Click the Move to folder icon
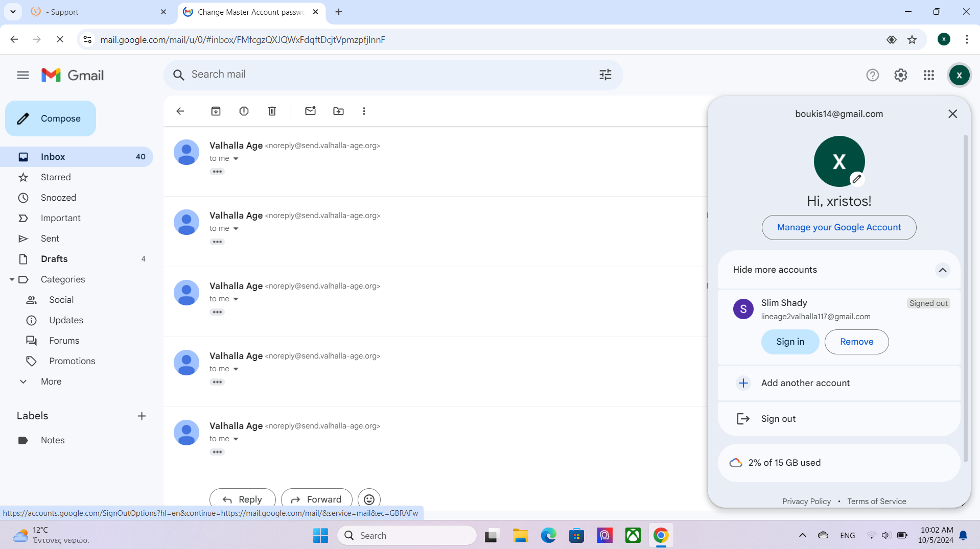980x549 pixels. (338, 111)
